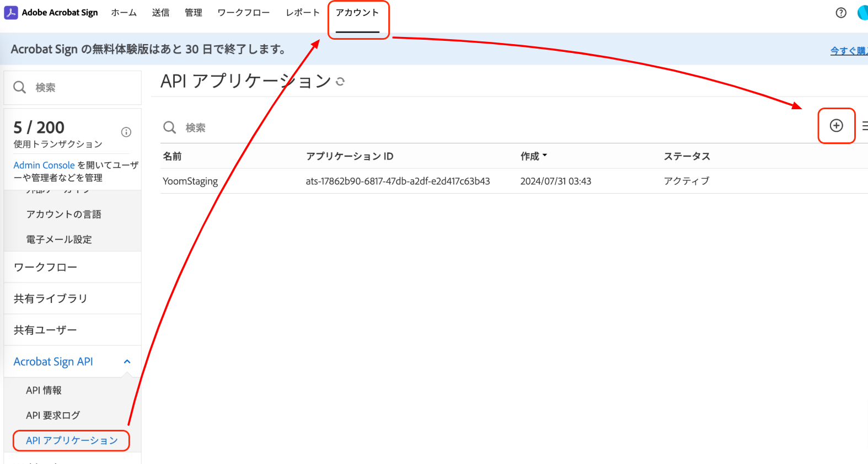Click the plus icon to create an application
Screen dimensions: 868x464
837,126
